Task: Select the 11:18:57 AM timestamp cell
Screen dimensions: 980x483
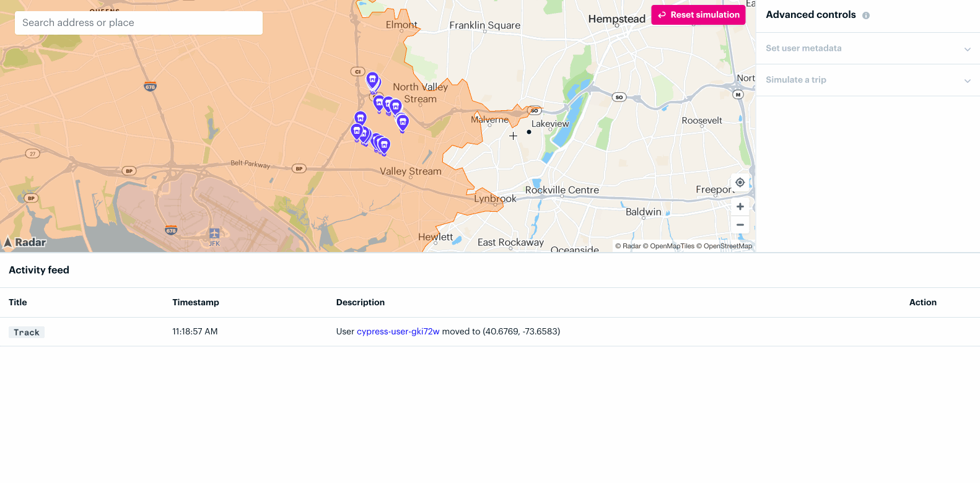Action: [x=195, y=331]
